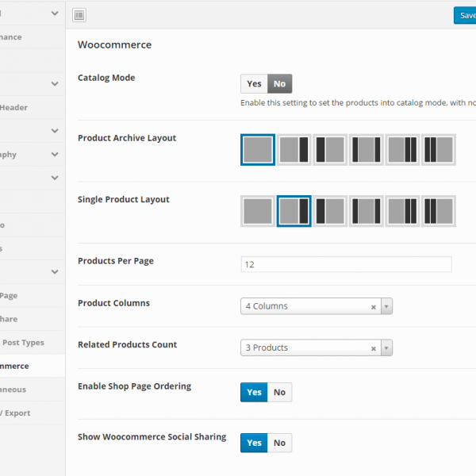Open the Page sidebar item
476x476 pixels.
[9, 296]
